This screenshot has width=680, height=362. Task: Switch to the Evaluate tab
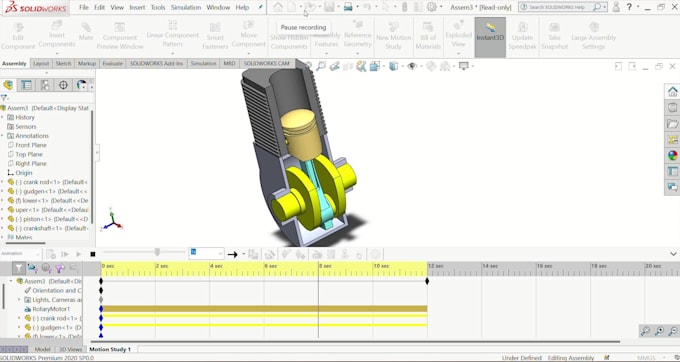[112, 63]
